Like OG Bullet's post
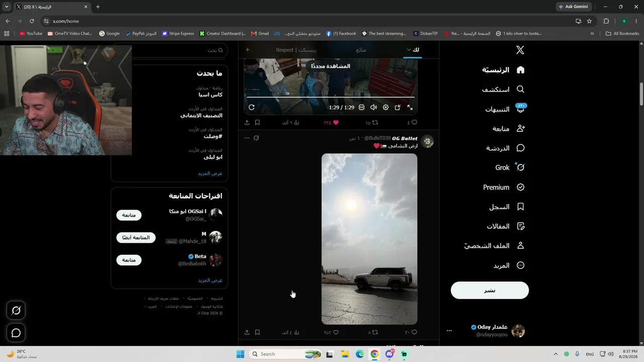Screen dimensions: 644x362 point(331,332)
